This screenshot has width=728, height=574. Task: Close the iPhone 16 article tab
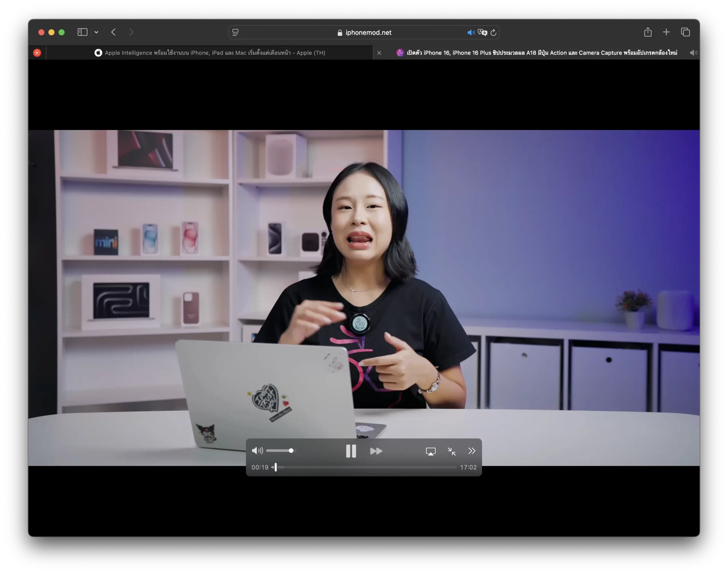coord(379,53)
